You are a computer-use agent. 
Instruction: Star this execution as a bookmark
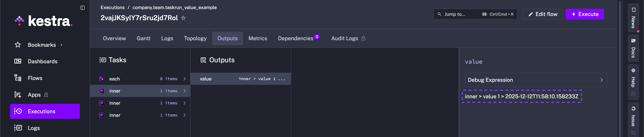183,18
